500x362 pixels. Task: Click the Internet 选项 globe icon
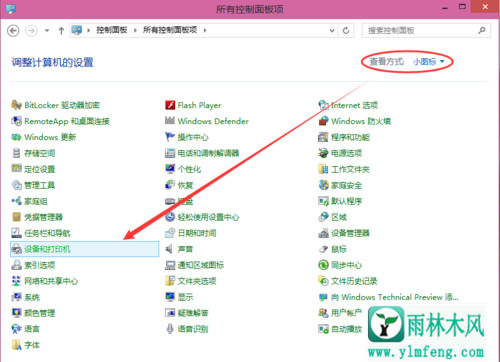point(323,105)
